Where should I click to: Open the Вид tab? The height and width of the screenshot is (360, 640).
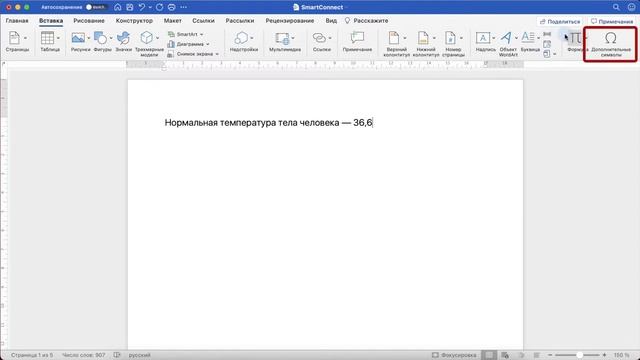pyautogui.click(x=331, y=20)
